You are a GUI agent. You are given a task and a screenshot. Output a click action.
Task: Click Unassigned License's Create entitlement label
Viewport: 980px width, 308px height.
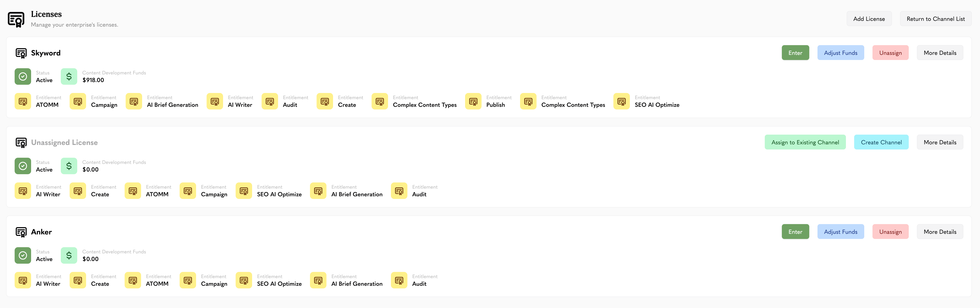coord(100,195)
